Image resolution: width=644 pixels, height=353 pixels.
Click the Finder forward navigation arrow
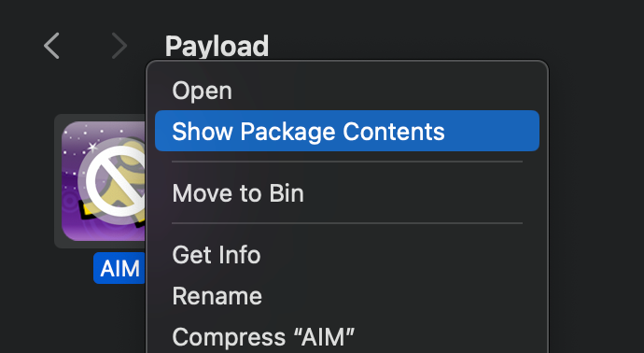119,46
